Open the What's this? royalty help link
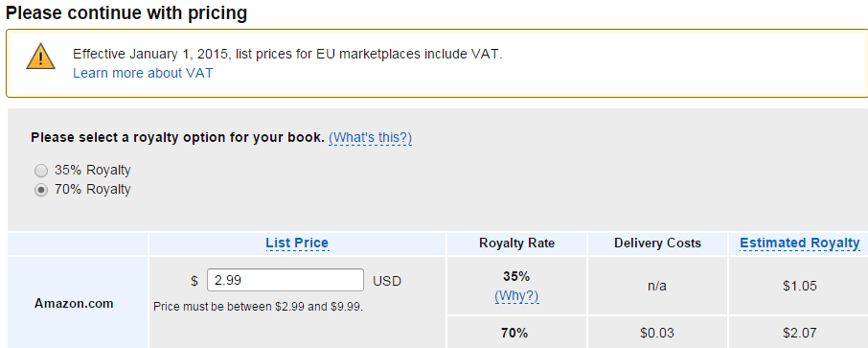This screenshot has width=868, height=348. point(371,137)
